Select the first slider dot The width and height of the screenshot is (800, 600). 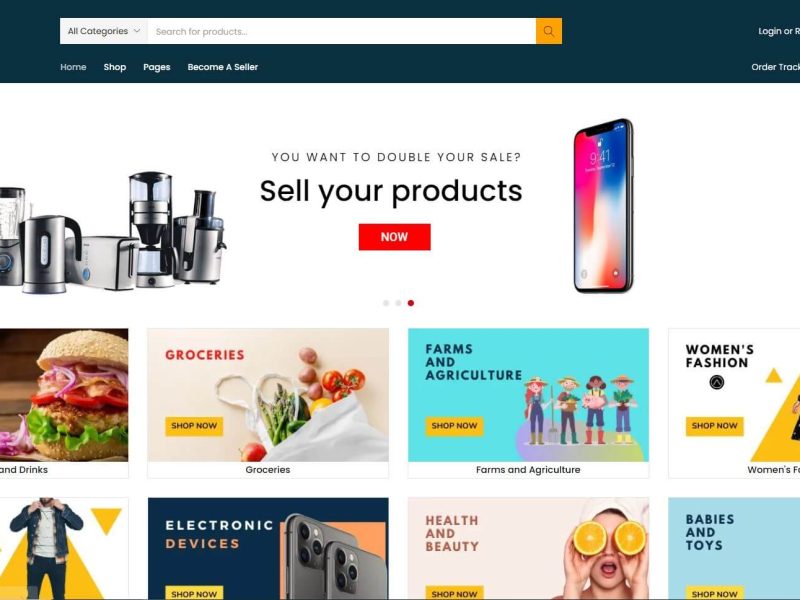tap(386, 303)
